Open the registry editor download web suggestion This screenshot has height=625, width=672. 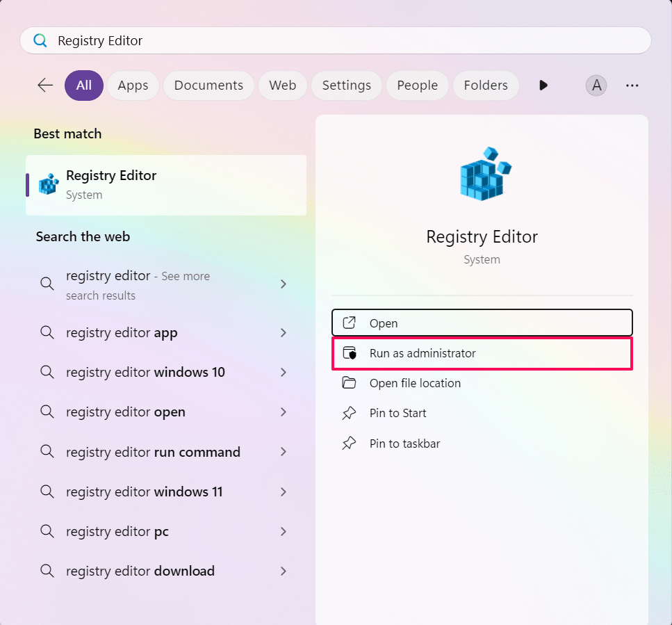click(x=140, y=571)
